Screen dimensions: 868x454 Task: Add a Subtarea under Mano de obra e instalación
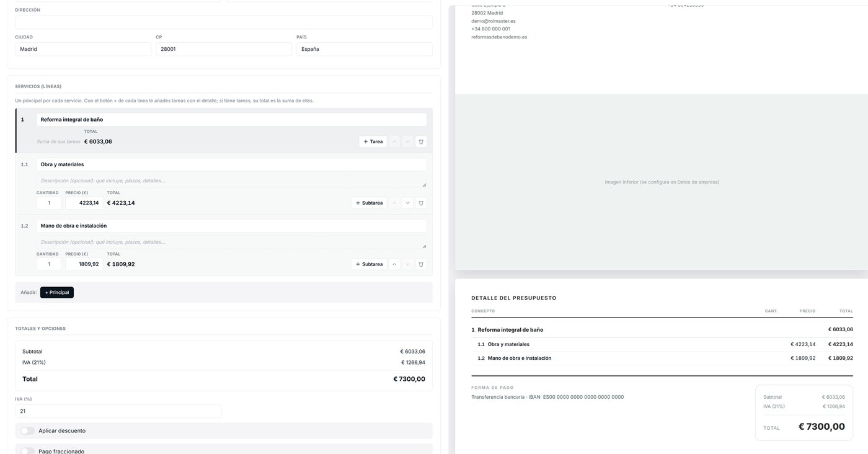(x=370, y=264)
